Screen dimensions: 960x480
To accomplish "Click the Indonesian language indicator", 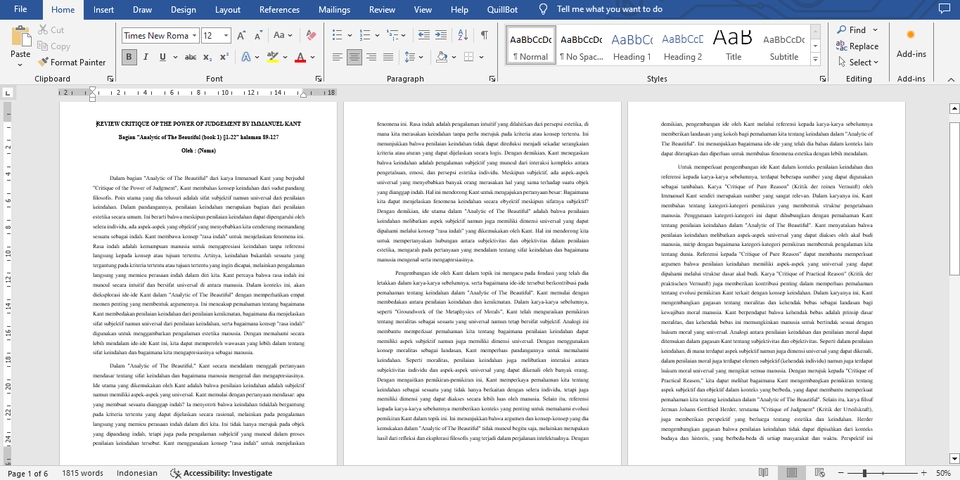I will 137,473.
